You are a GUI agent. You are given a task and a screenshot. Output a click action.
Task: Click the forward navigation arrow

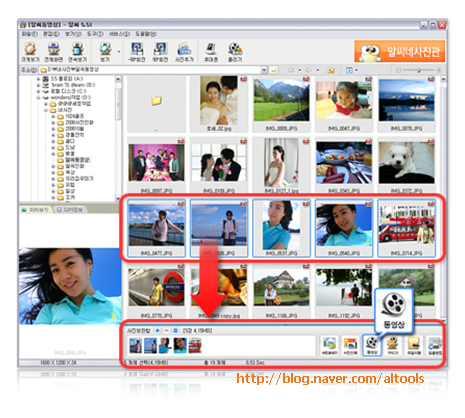[309, 70]
